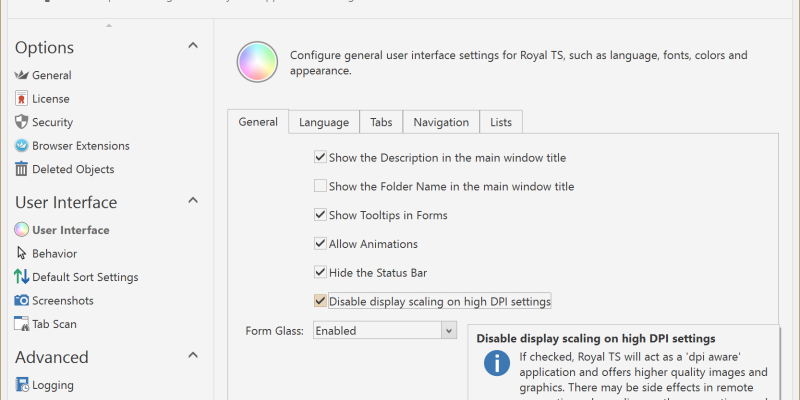Click the License certificate icon
Screen dimensions: 800x400
coord(22,99)
